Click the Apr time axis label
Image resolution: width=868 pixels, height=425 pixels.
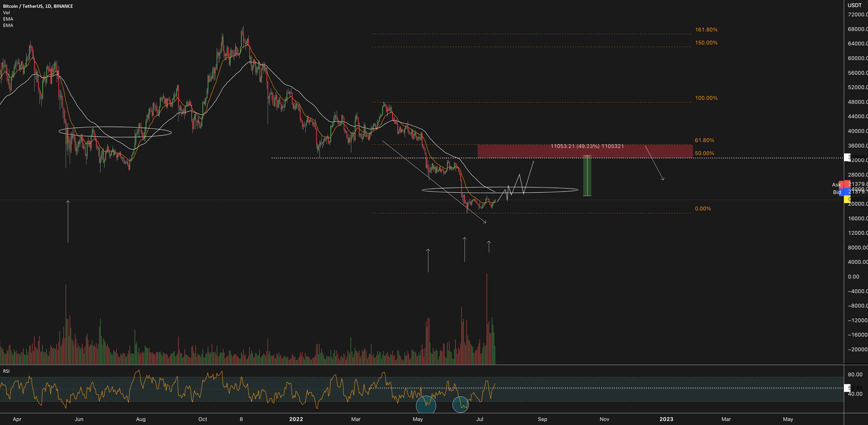click(17, 419)
